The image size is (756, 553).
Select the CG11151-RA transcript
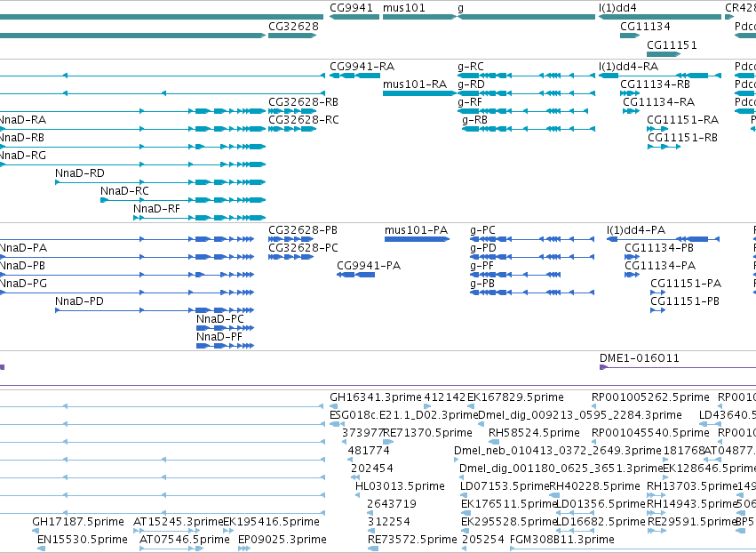657,129
